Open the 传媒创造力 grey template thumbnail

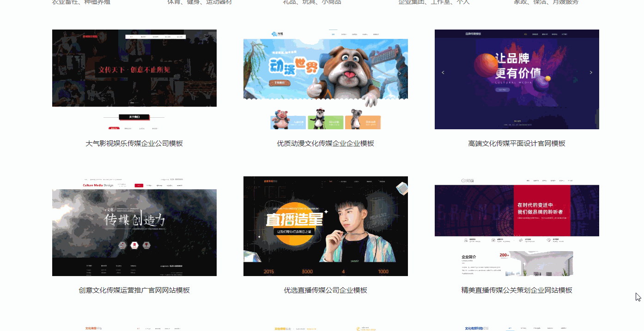tap(134, 226)
